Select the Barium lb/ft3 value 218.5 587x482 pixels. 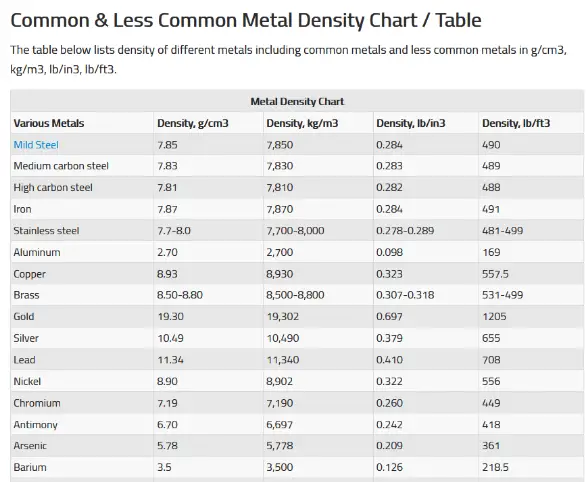click(x=495, y=467)
